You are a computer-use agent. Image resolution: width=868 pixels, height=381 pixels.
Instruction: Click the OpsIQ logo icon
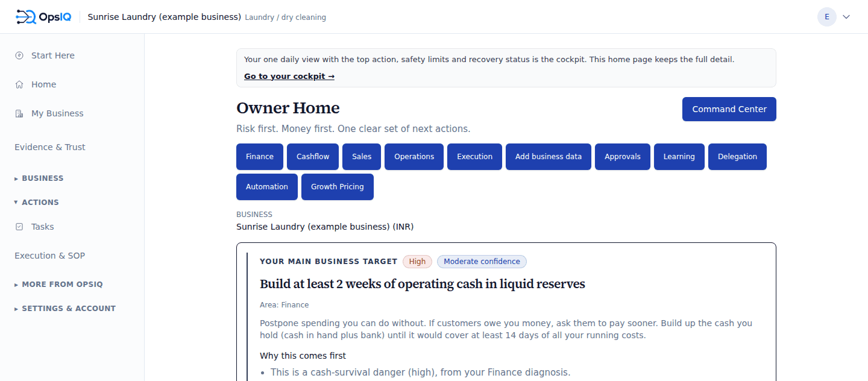(26, 17)
